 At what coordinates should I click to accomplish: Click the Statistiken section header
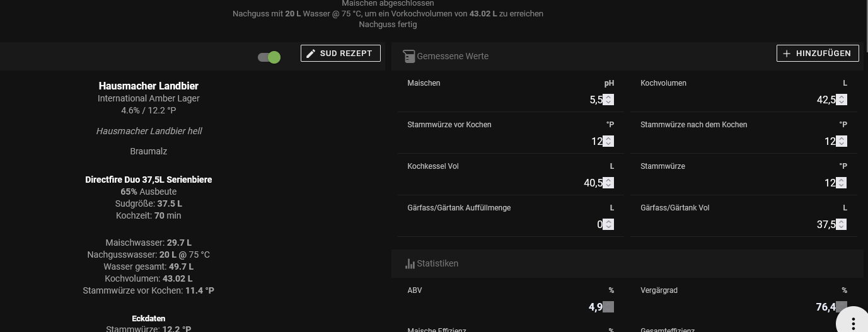437,263
